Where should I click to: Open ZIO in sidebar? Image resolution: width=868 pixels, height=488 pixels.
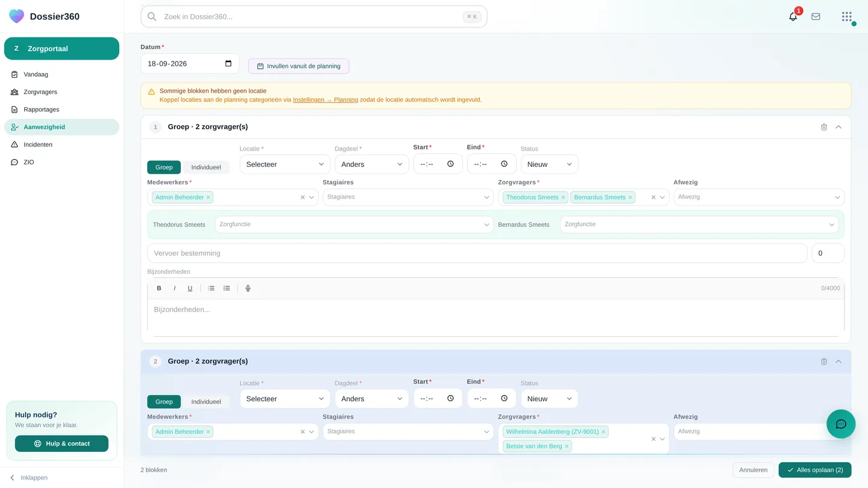click(x=61, y=162)
